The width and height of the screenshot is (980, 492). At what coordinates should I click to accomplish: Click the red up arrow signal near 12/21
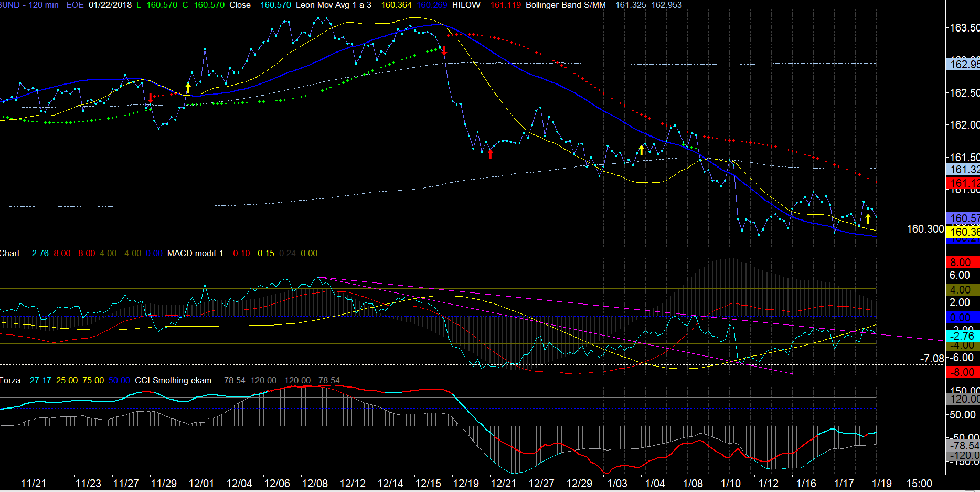tap(491, 154)
